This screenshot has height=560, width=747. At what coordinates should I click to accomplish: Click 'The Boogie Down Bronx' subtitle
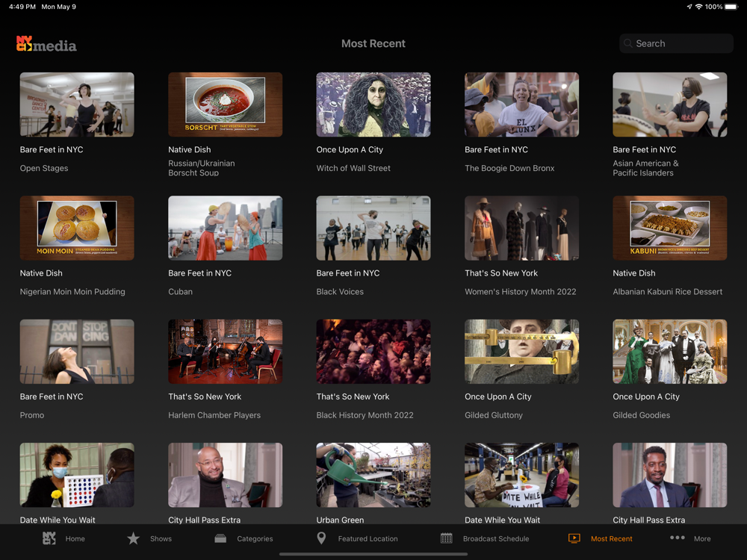click(x=509, y=168)
